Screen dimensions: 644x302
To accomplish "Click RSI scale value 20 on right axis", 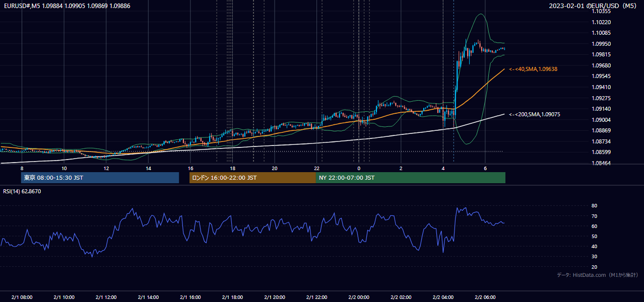I will (594, 267).
